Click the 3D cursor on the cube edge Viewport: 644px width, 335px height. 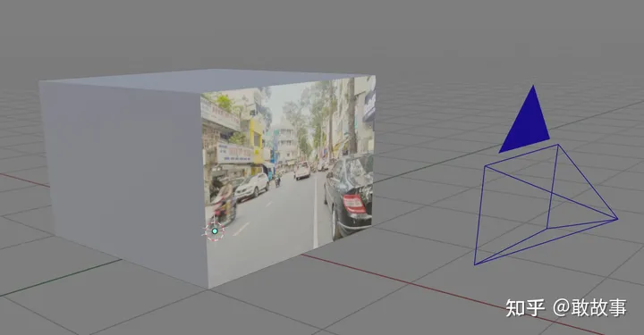click(215, 231)
